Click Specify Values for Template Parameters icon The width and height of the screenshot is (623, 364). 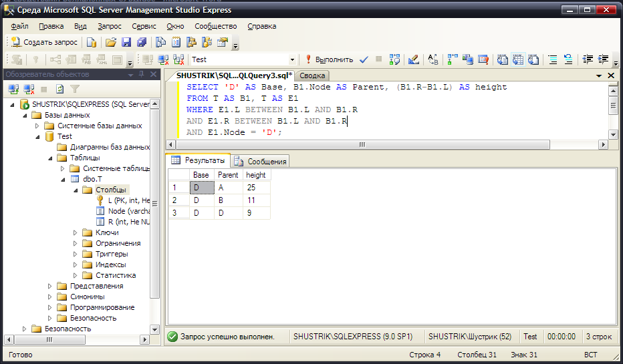[x=432, y=59]
